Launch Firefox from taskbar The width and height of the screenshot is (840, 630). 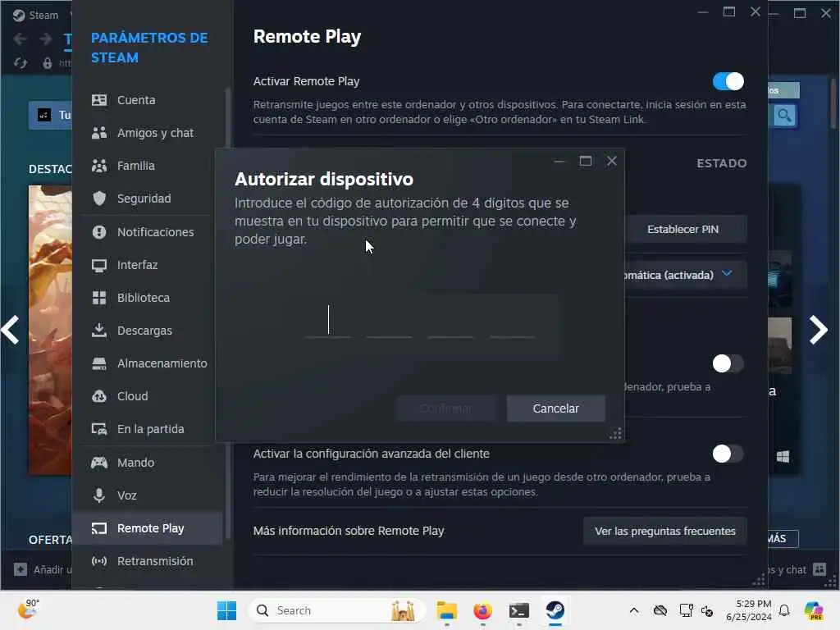click(x=482, y=610)
